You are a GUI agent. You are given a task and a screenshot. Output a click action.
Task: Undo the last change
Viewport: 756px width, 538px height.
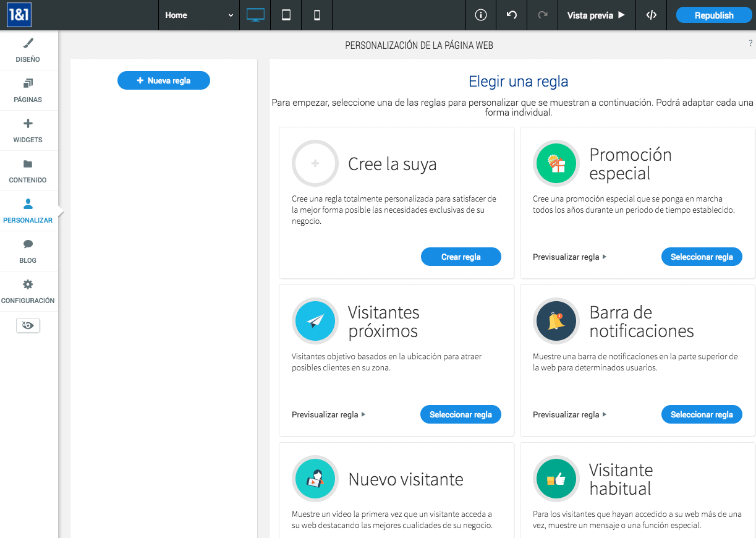coord(512,15)
